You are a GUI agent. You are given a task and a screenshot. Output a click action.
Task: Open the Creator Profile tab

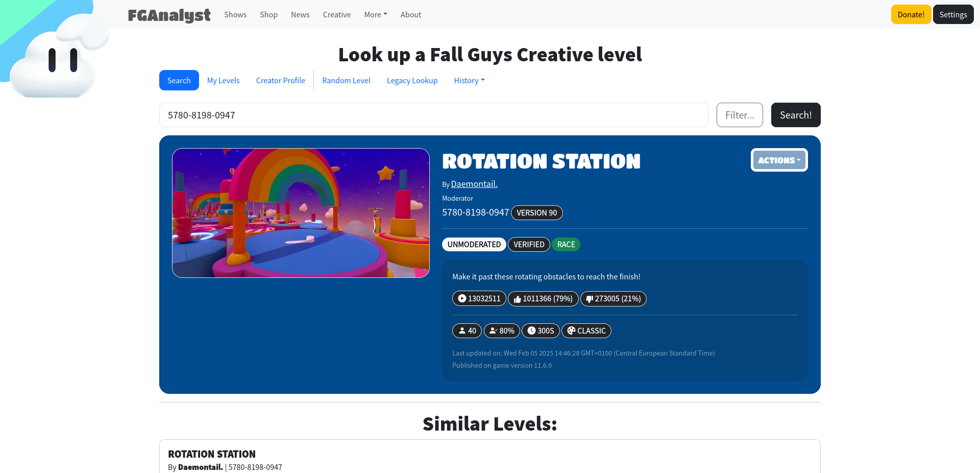[281, 80]
